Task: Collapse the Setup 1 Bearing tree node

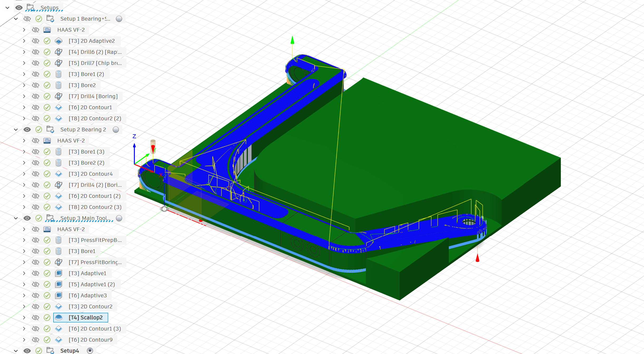Action: coord(16,19)
